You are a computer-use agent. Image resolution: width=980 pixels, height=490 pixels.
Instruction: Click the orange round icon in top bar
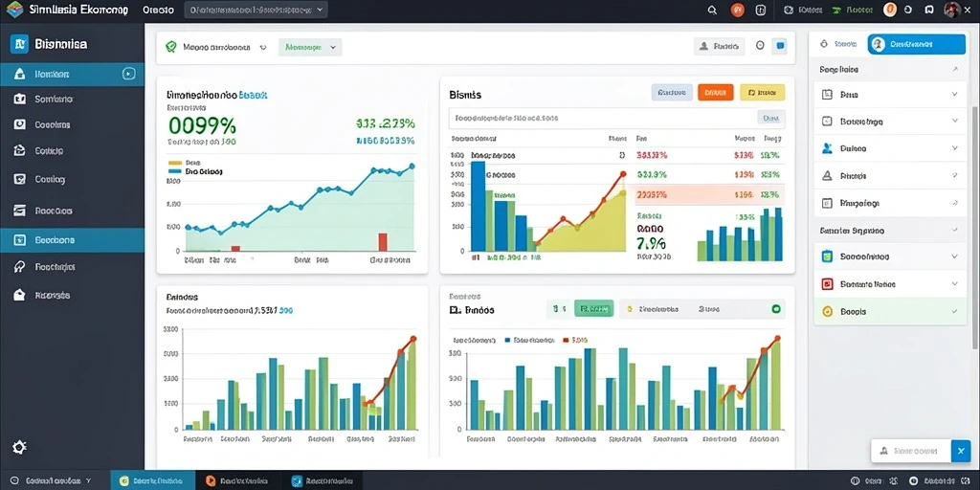(738, 10)
